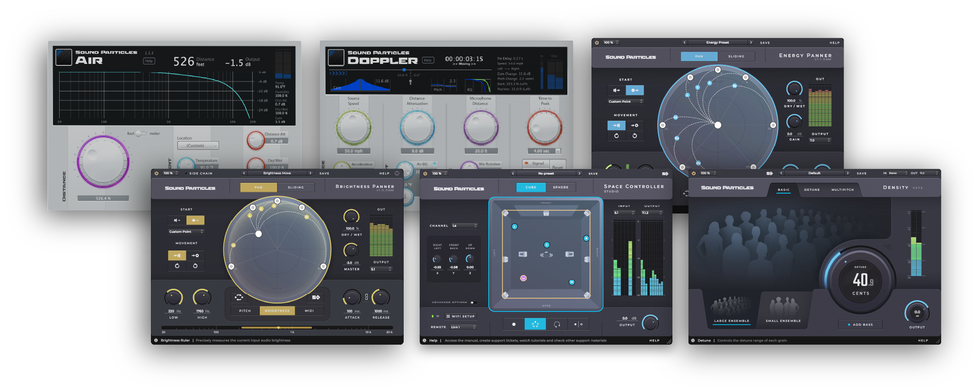This screenshot has height=392, width=980.
Task: Click WIFI SETUP button in Space Controller
Action: click(x=460, y=316)
